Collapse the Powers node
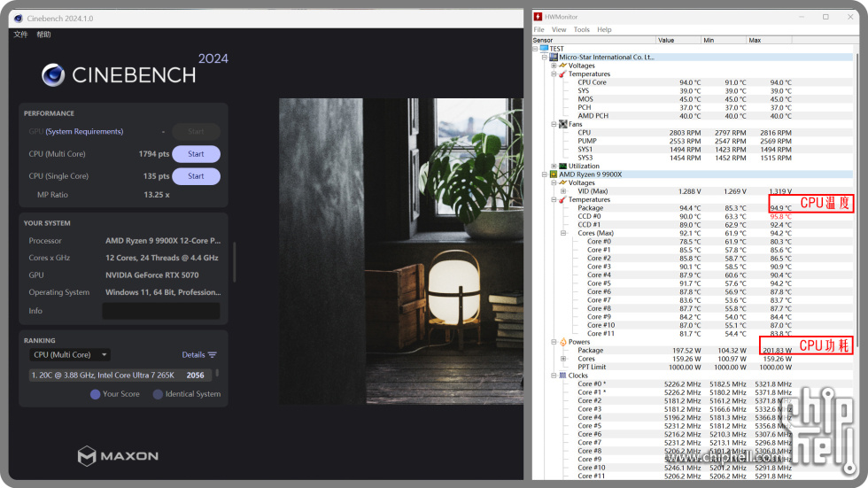Screen dimensions: 868x488 coord(554,342)
